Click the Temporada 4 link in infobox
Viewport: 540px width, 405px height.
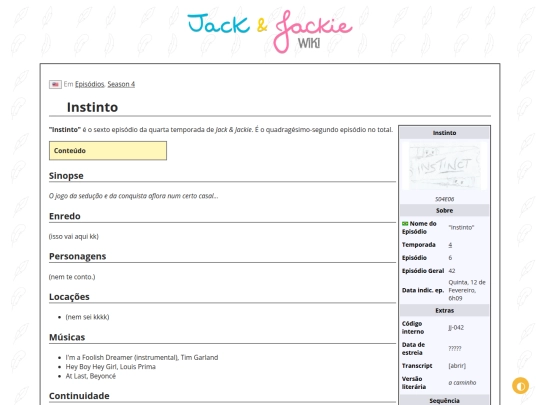coord(450,245)
